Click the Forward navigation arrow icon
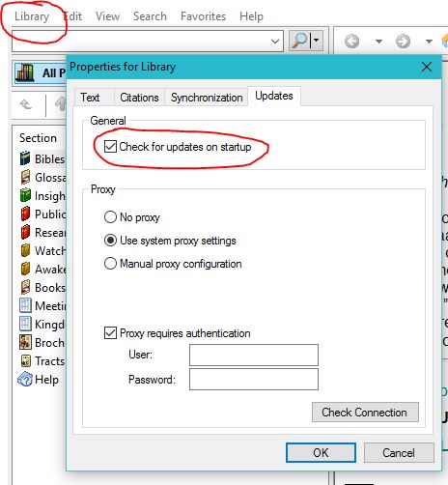The width and height of the screenshot is (448, 485). point(403,42)
